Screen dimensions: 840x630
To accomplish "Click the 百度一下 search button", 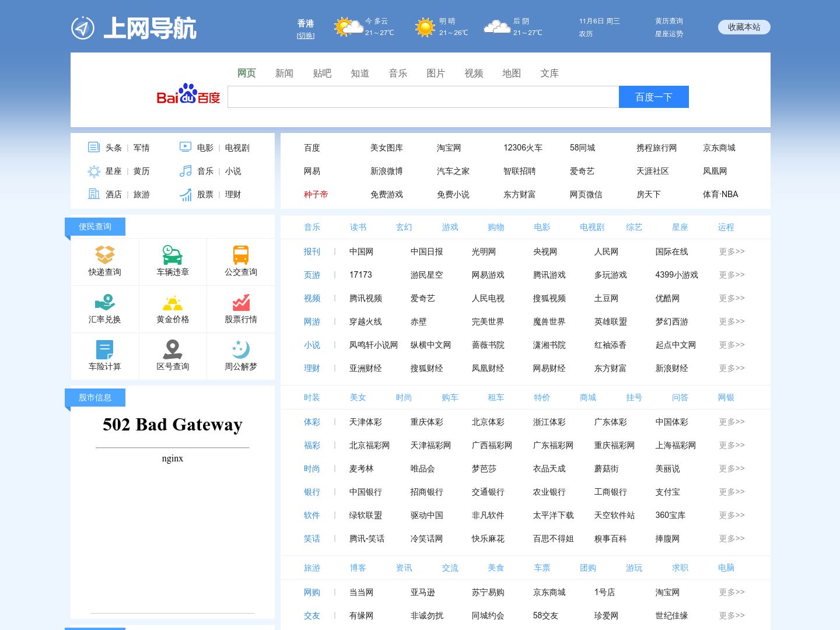I will [x=654, y=97].
